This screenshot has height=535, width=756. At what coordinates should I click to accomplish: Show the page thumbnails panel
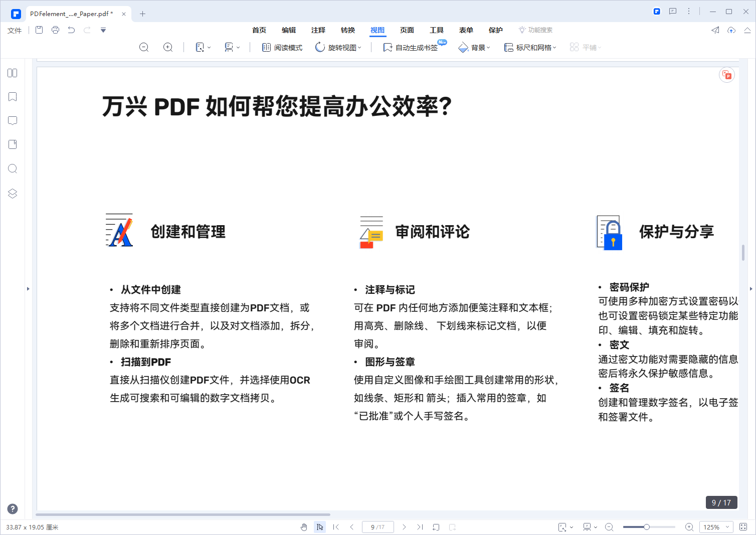[x=12, y=73]
